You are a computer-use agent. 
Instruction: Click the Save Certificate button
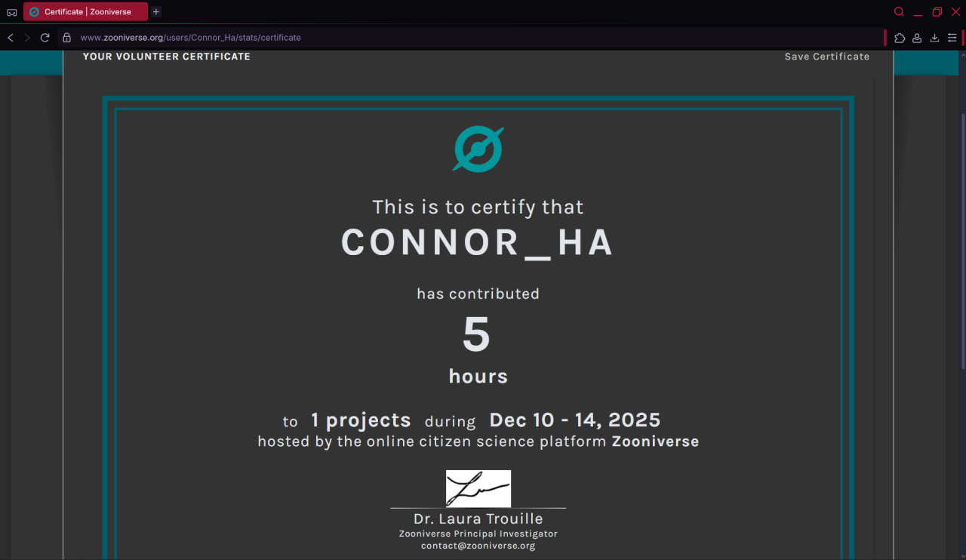(827, 57)
